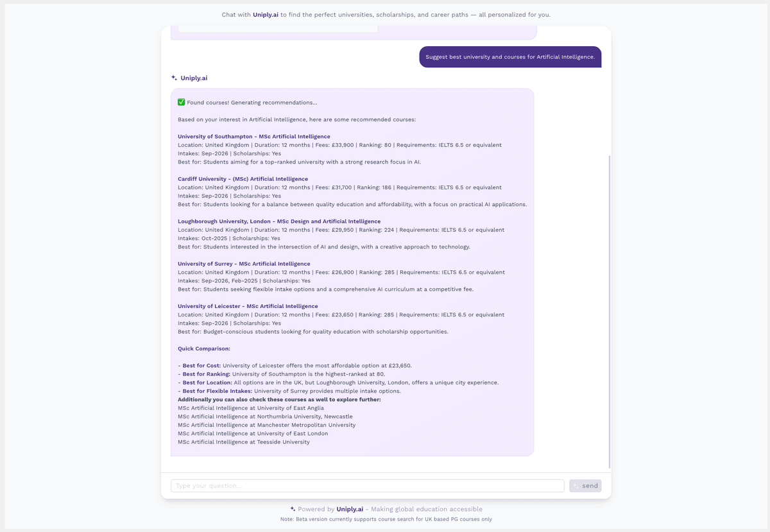Click the sparkle icon beside Uniply.ai name
Image resolution: width=770 pixels, height=532 pixels.
click(173, 77)
